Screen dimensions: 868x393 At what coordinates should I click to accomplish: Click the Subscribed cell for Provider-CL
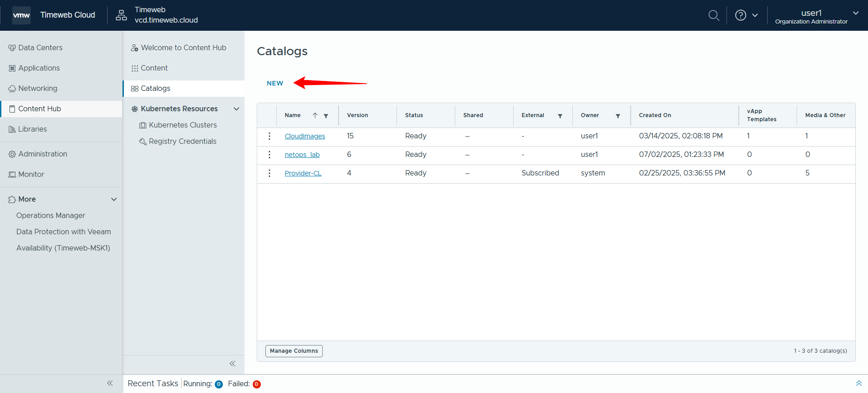pos(540,173)
